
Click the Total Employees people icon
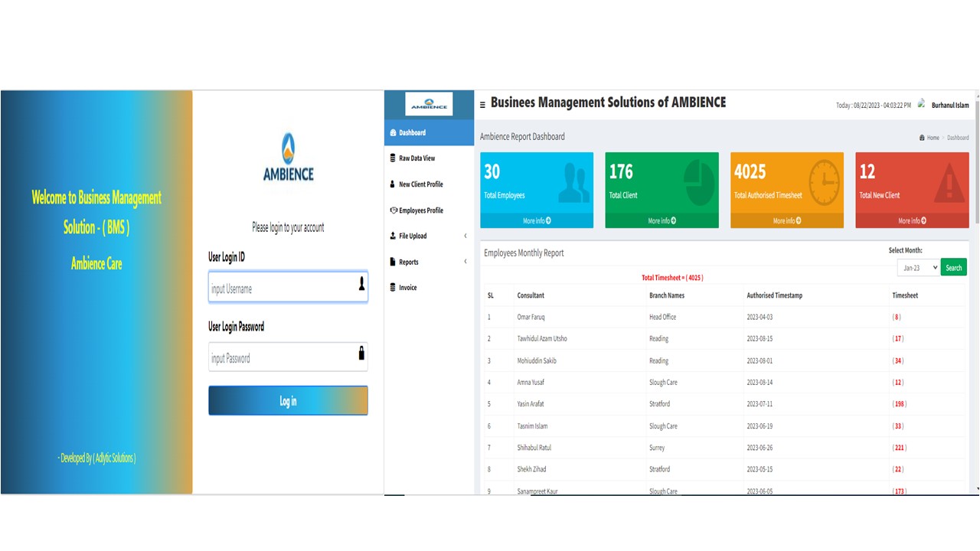point(573,183)
